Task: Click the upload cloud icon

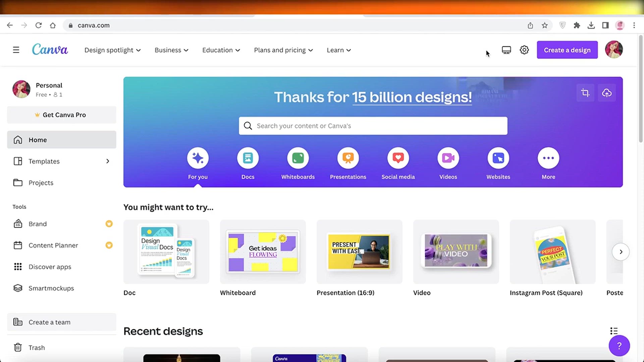Action: tap(607, 93)
